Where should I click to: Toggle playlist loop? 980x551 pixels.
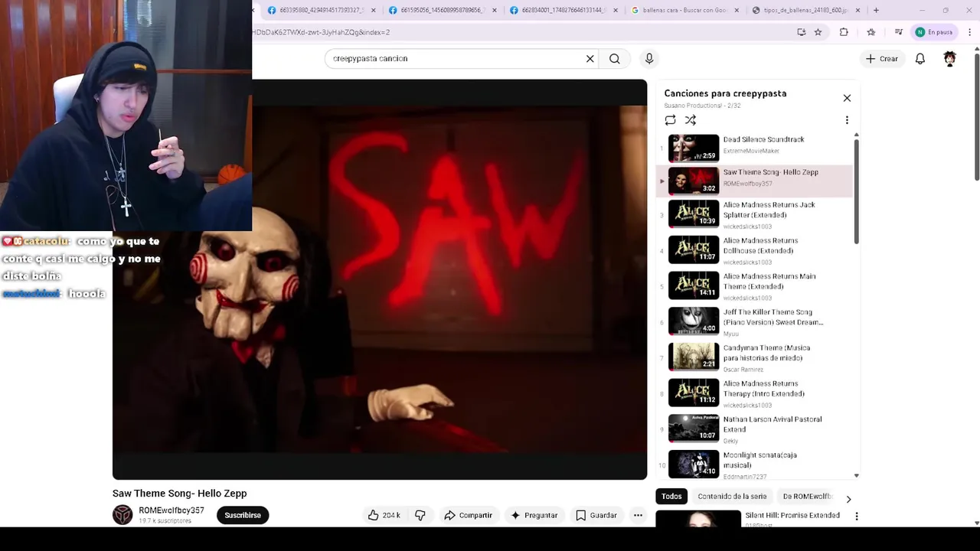pos(670,120)
